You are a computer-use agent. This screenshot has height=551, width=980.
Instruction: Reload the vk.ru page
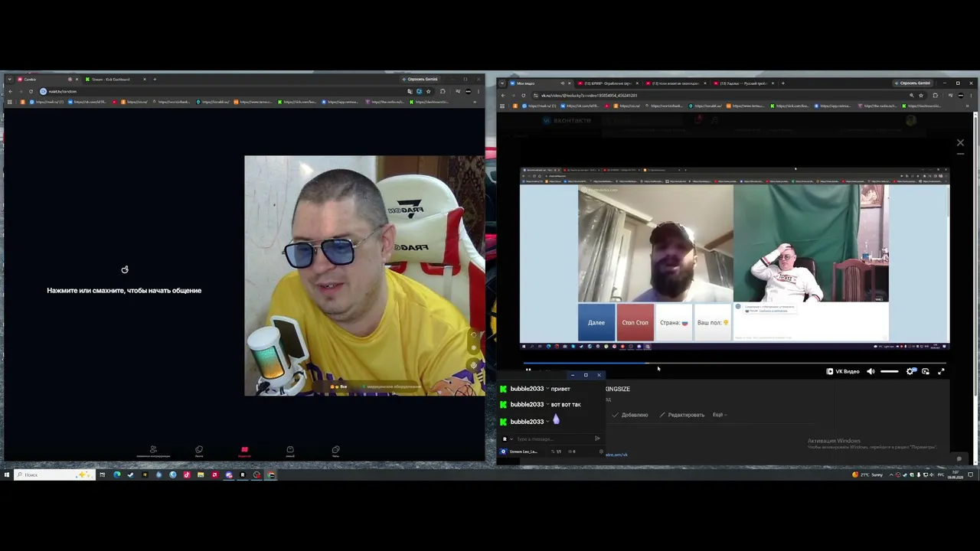point(523,96)
